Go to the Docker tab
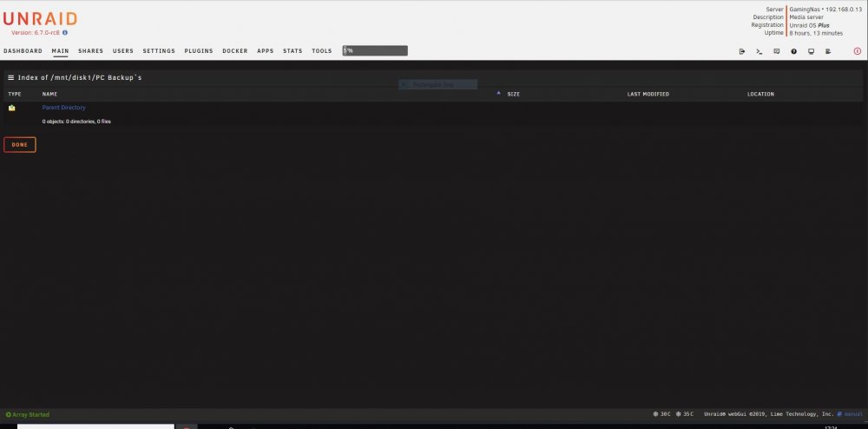Viewport: 868px width, 429px height. [235, 51]
